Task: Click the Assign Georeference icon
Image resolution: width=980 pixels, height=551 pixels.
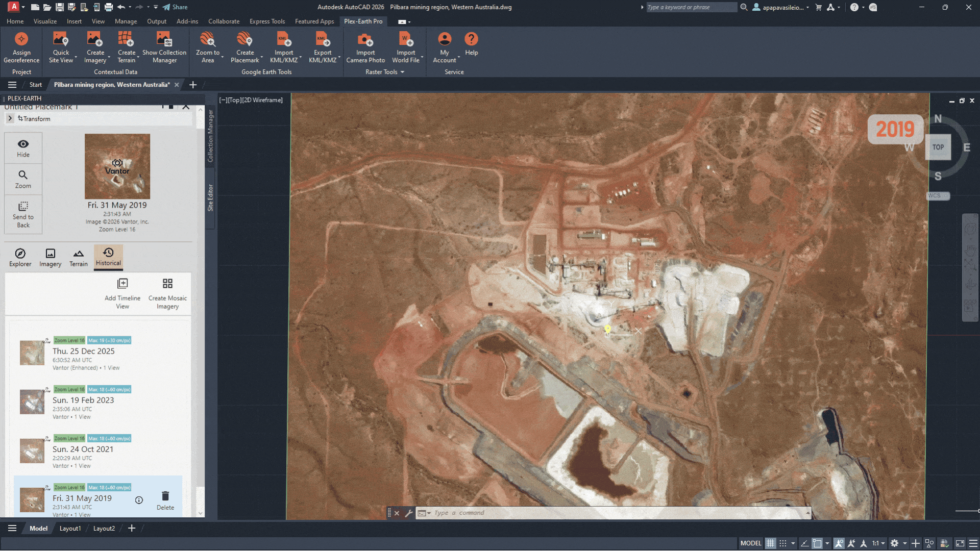Action: click(21, 40)
